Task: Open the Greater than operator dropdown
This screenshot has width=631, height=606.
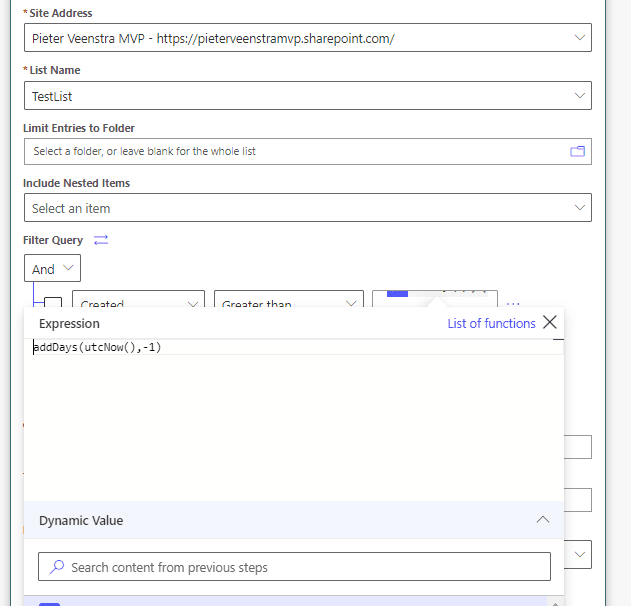Action: point(289,299)
